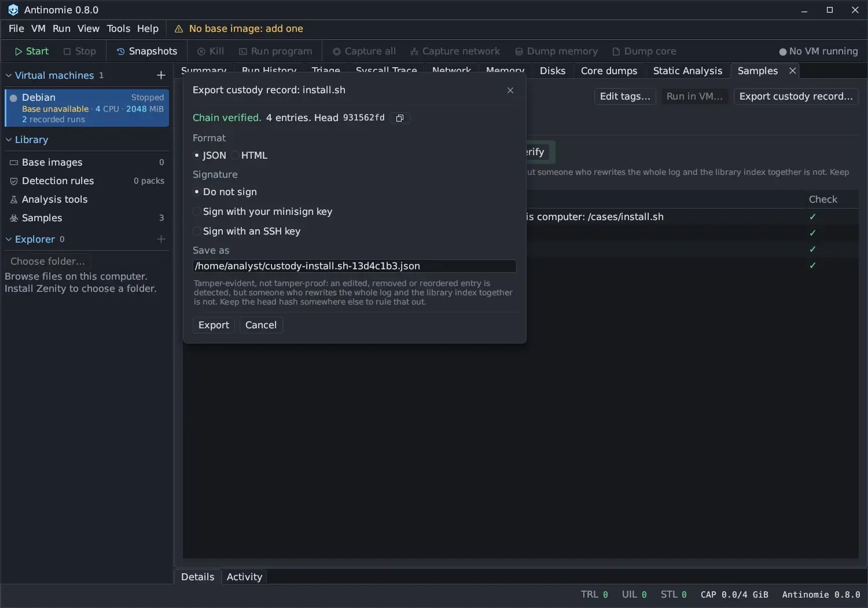868x608 pixels.
Task: Open Samples in the Library
Action: pyautogui.click(x=87, y=218)
